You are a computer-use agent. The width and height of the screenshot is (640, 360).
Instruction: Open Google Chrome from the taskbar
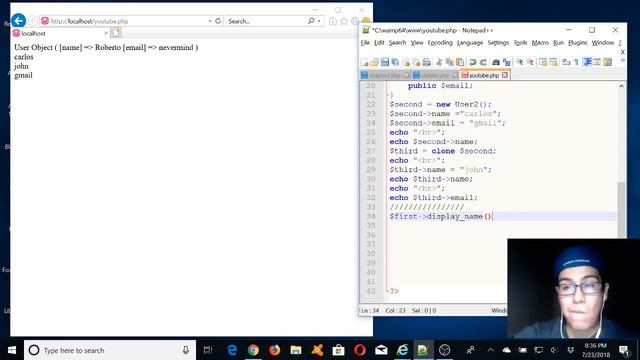pos(253,350)
